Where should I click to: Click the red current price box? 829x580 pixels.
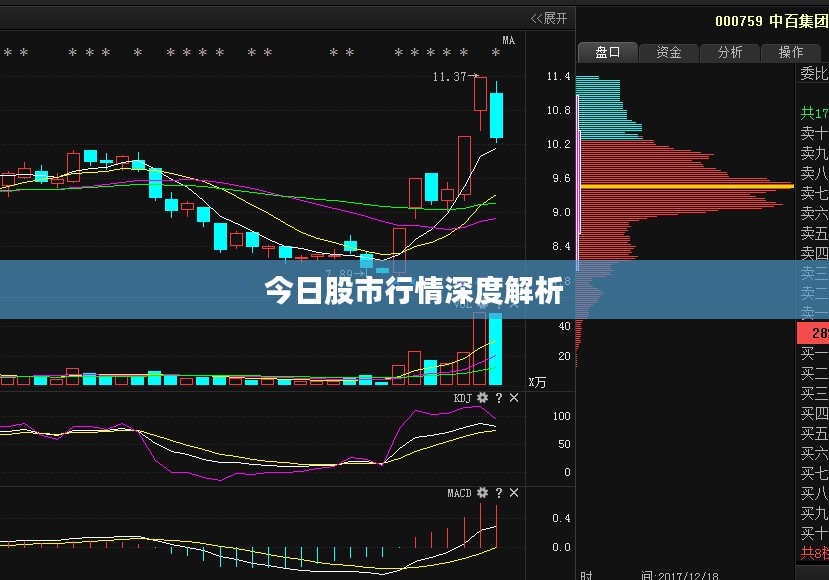tap(813, 333)
